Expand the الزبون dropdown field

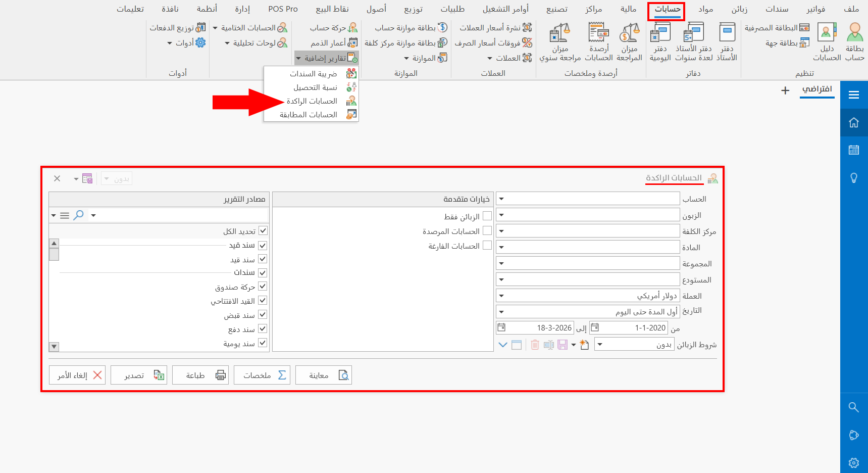[501, 215]
